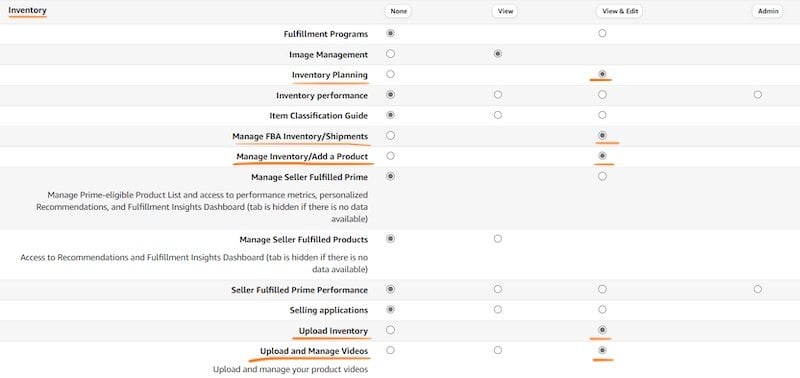Set Item Classification Guide to View & Edit

pyautogui.click(x=602, y=115)
